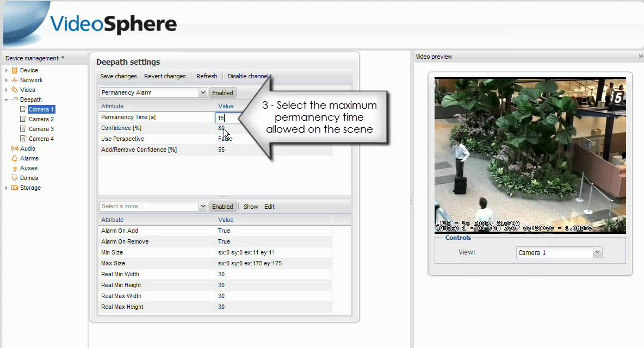
Task: Click the live video preview image
Action: pos(530,156)
